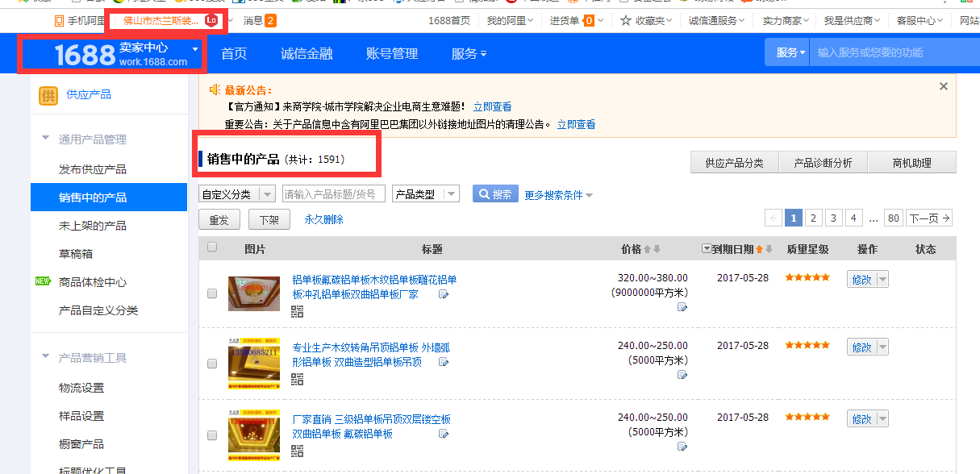Click the magnifier 搜索 search button

pos(495,194)
